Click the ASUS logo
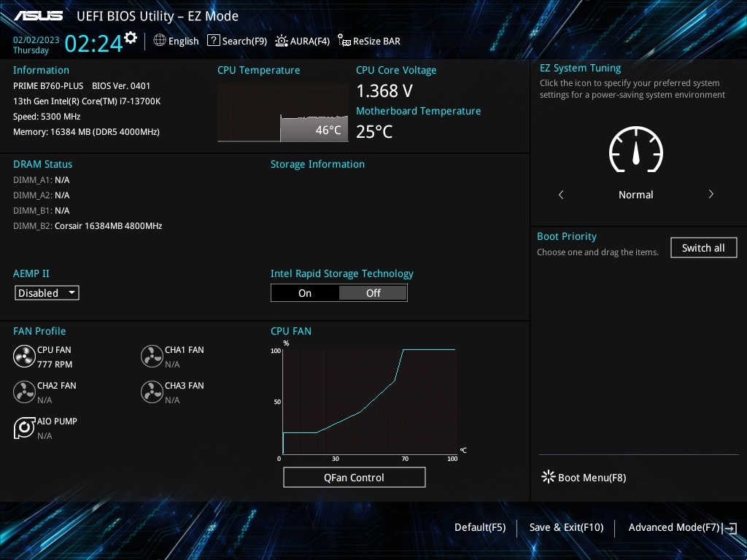This screenshot has width=747, height=560. tap(39, 16)
